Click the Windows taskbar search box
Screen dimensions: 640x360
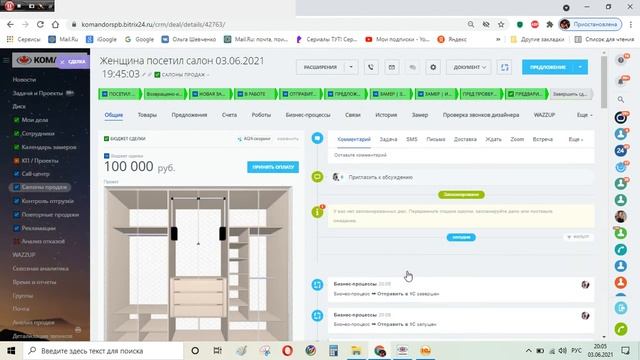pyautogui.click(x=103, y=351)
